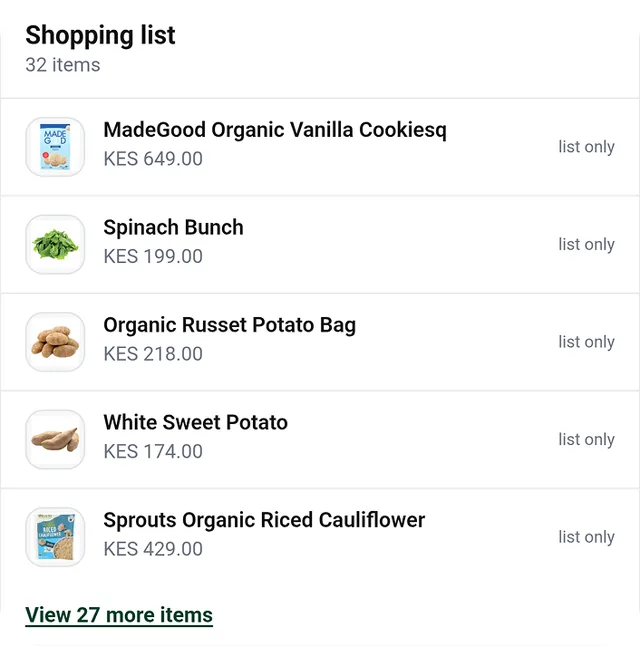Click list only label for Russet Potato

coord(586,342)
